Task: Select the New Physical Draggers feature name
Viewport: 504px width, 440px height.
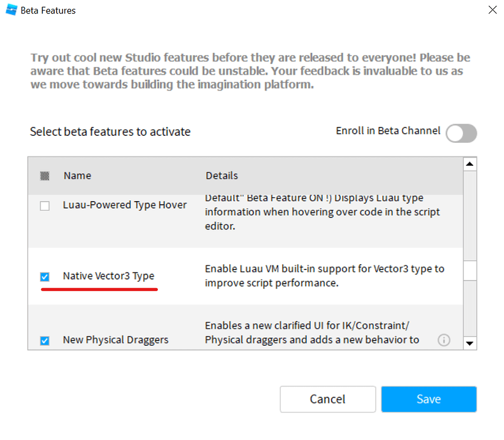Action: point(115,340)
